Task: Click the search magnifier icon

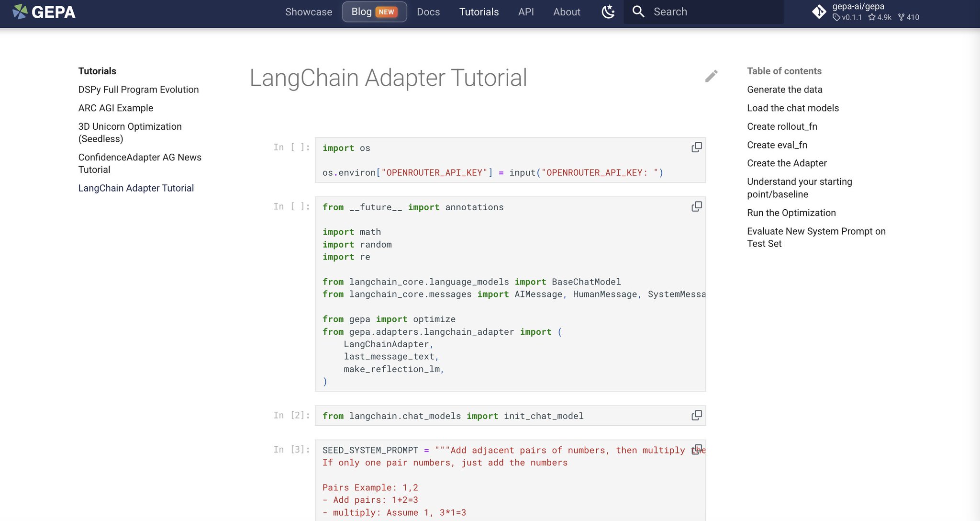Action: pyautogui.click(x=638, y=11)
